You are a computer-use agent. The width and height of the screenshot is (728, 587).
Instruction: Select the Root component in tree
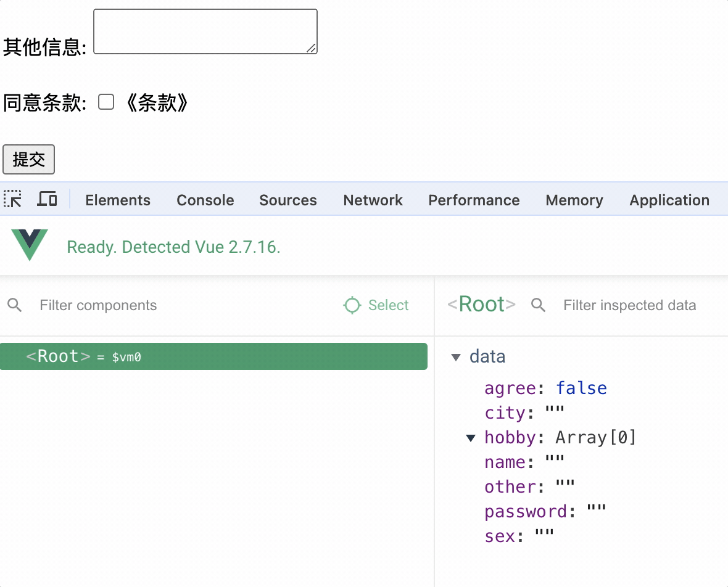point(213,356)
